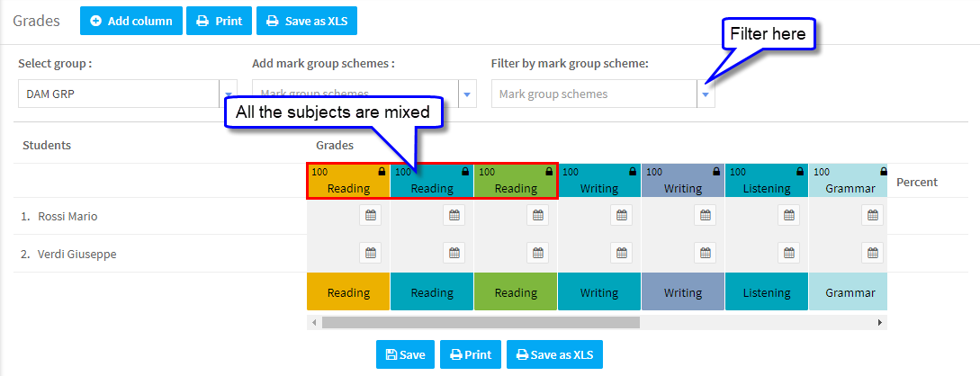Click the green Reading footer cell
The height and width of the screenshot is (376, 980).
[516, 292]
